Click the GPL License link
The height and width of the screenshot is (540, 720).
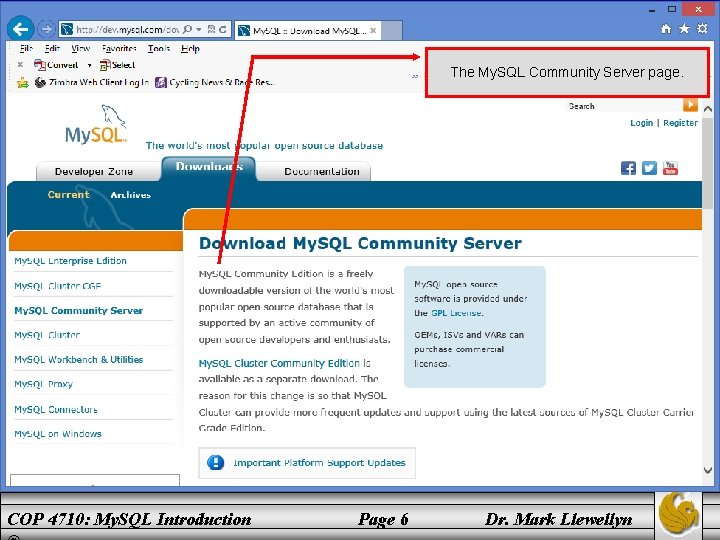pos(456,313)
